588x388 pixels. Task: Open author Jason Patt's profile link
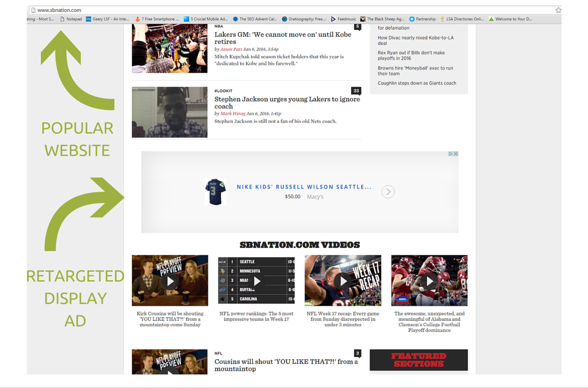(231, 49)
